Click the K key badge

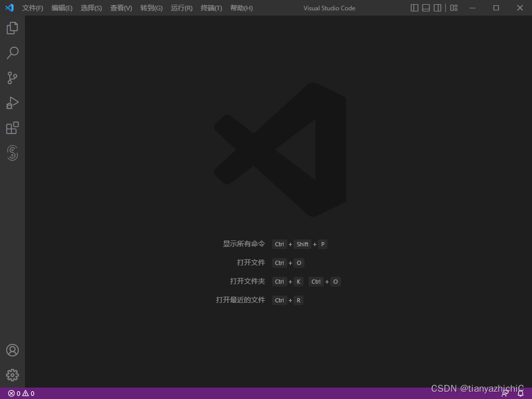[x=299, y=282]
